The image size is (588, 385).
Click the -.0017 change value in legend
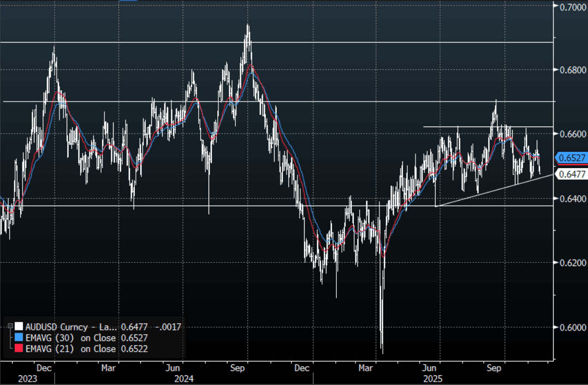click(168, 327)
